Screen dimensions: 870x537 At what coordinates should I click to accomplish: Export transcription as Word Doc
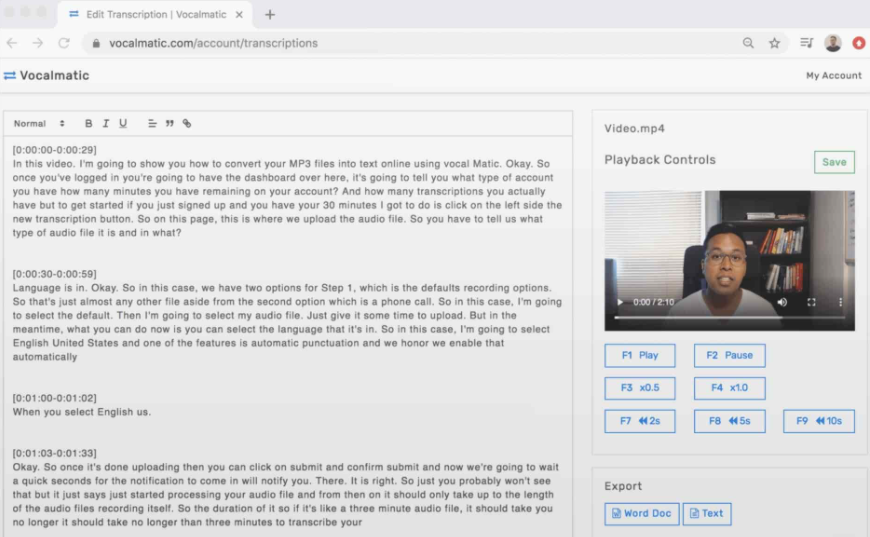641,514
